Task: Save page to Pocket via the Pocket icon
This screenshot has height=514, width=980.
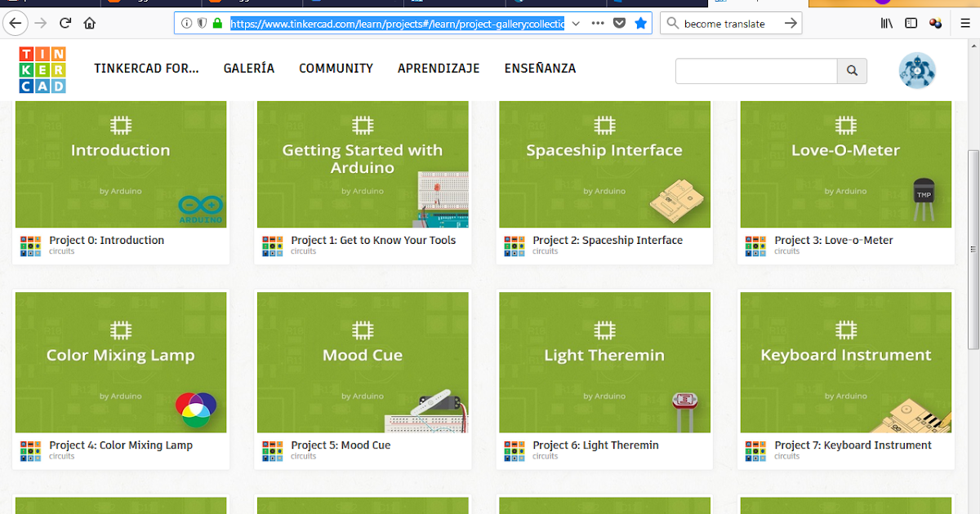Action: click(619, 23)
